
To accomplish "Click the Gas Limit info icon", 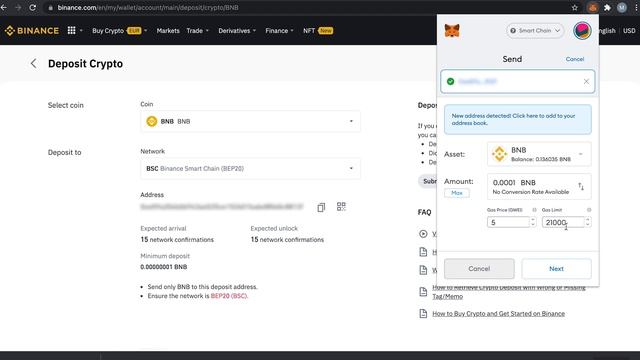I will pos(589,210).
